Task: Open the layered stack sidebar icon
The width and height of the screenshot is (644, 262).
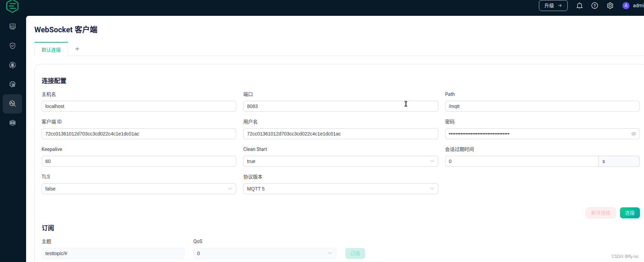Action: coord(13,123)
